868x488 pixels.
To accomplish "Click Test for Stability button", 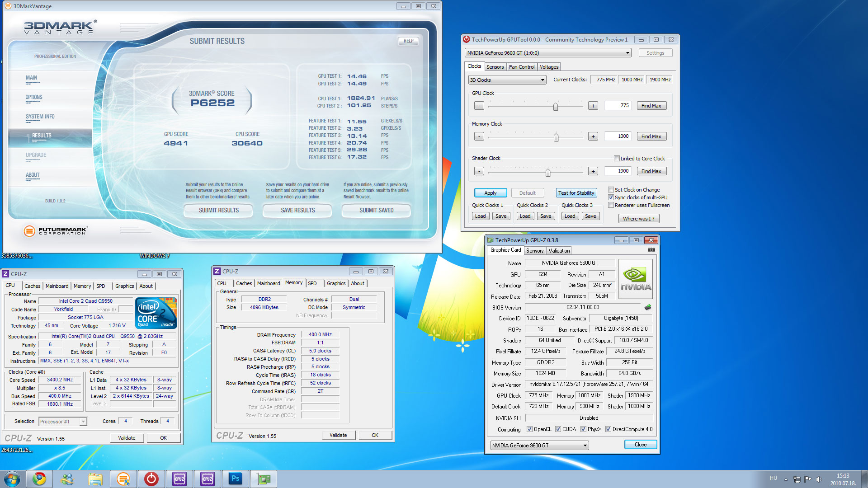I will 576,193.
